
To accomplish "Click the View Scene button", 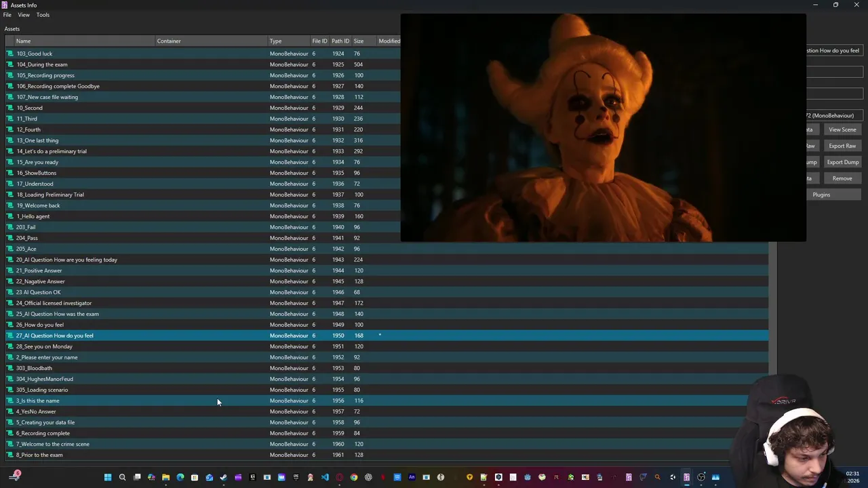I will coord(842,129).
